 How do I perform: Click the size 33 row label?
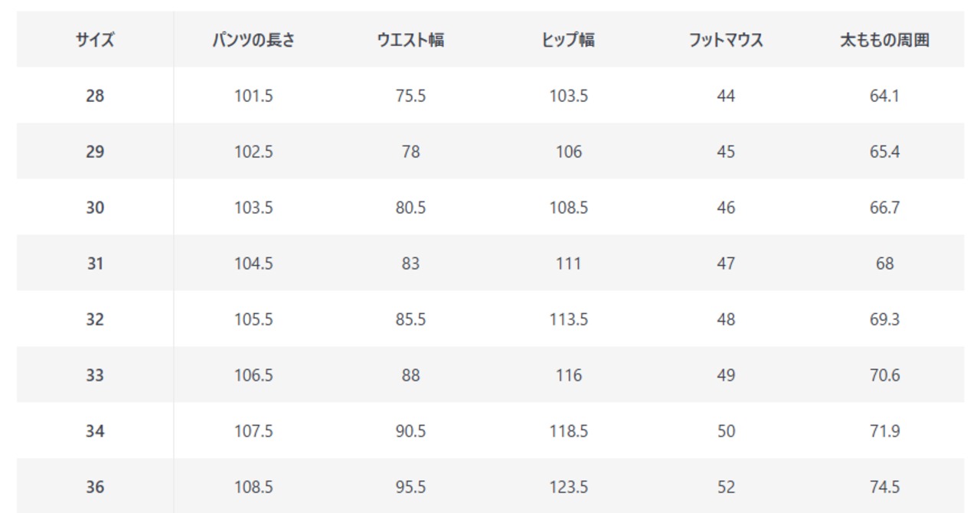click(x=95, y=376)
